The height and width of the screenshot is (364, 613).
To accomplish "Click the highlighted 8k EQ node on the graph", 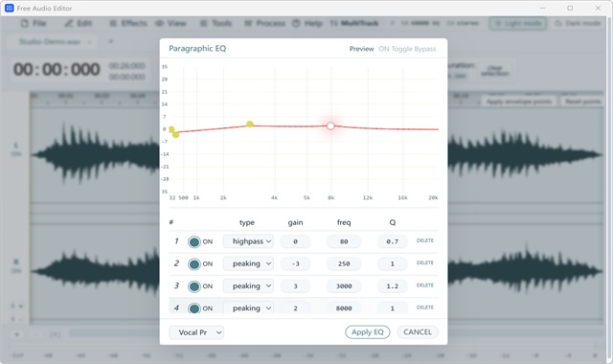I will 330,125.
